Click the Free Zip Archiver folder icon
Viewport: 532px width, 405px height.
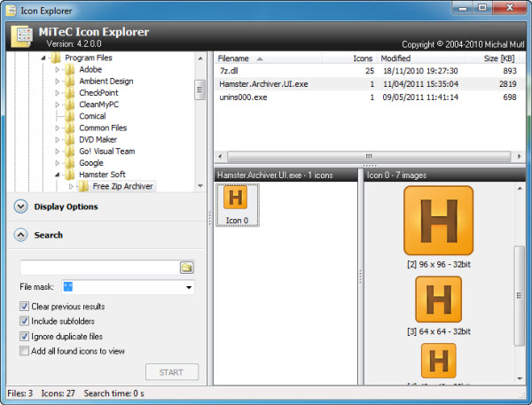(x=84, y=186)
